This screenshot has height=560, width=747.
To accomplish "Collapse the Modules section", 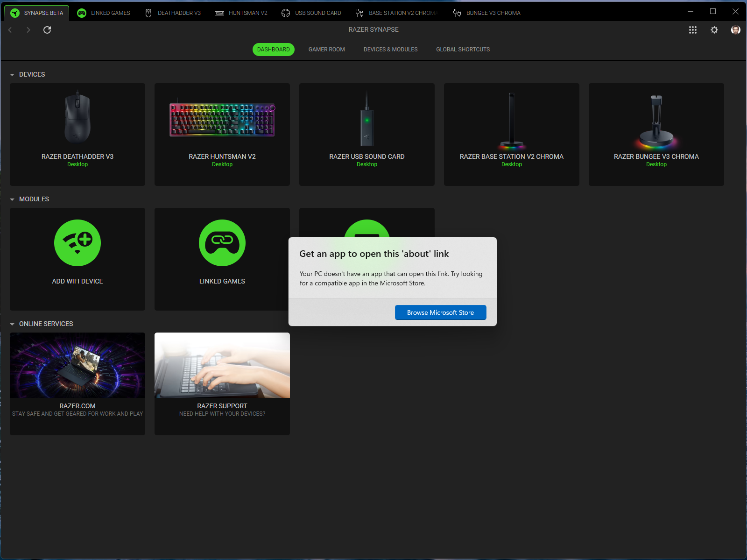I will point(12,199).
